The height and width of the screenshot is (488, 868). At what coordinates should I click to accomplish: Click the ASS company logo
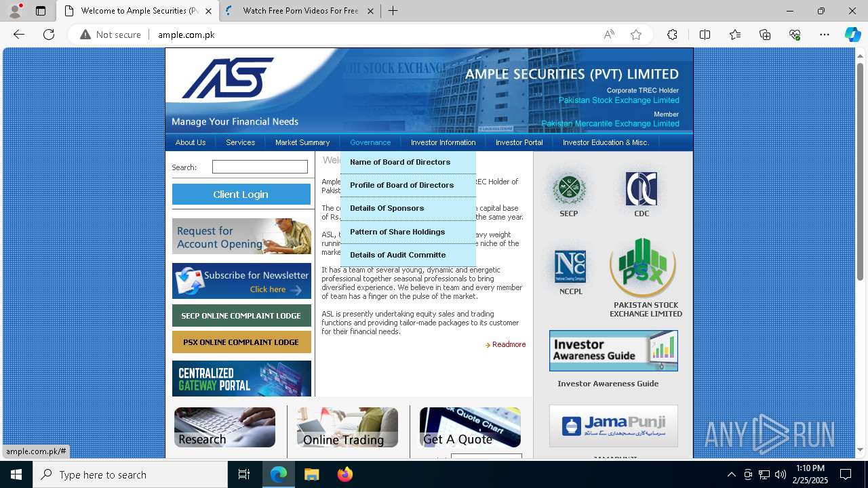pos(227,78)
